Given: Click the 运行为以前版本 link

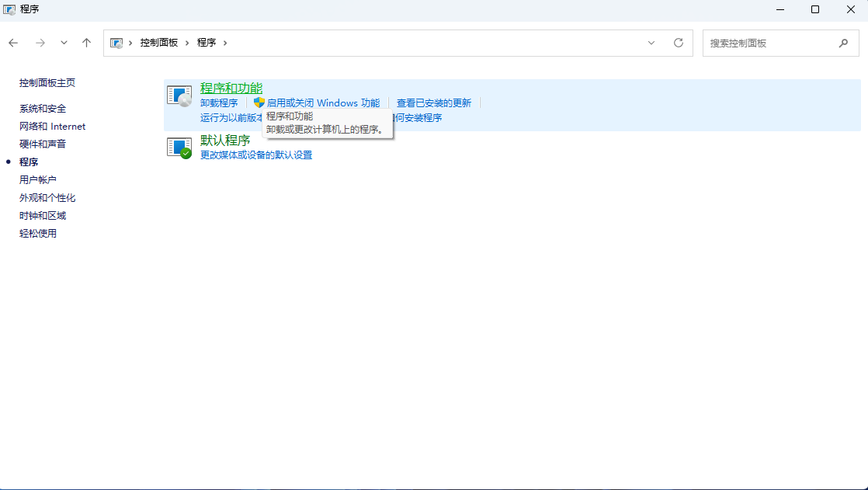Looking at the screenshot, I should pos(231,117).
